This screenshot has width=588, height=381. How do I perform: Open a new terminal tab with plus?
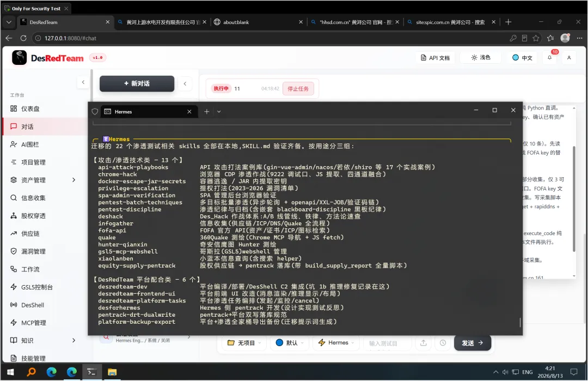point(207,112)
